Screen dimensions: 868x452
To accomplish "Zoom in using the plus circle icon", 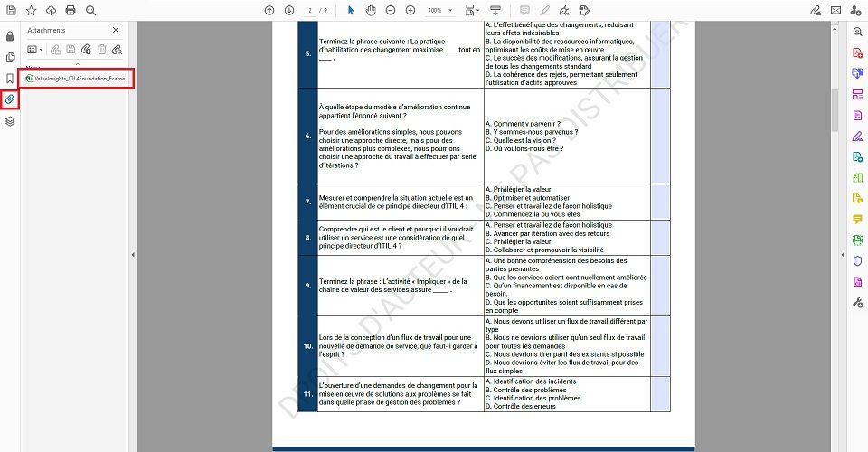I will tap(410, 10).
